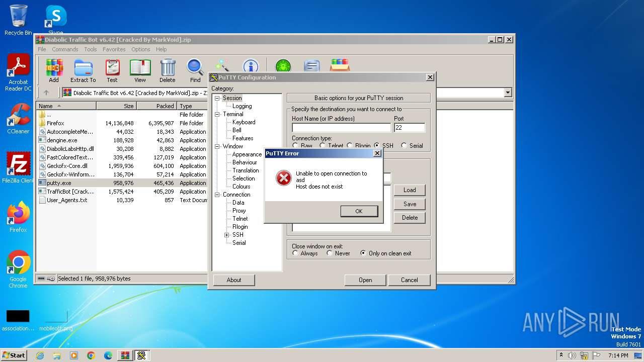Open the Recycle Bin desktop icon
Screen dimensions: 644x362
[x=18, y=20]
